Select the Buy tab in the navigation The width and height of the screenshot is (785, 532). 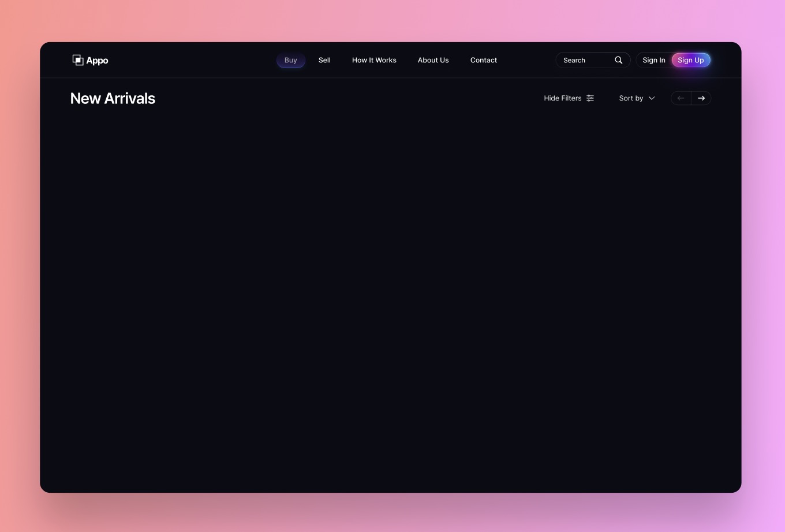(x=290, y=60)
